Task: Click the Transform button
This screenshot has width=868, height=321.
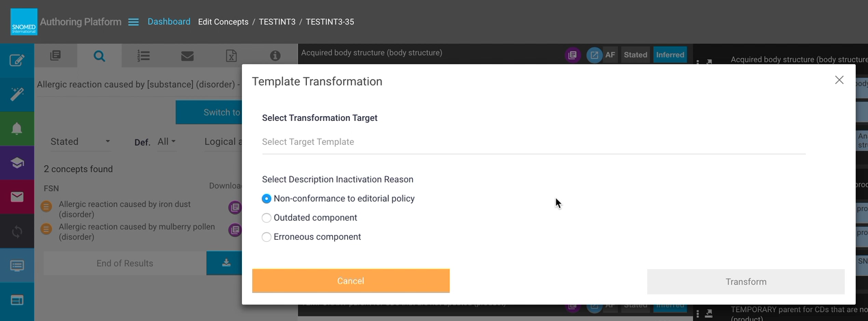Action: point(746,281)
